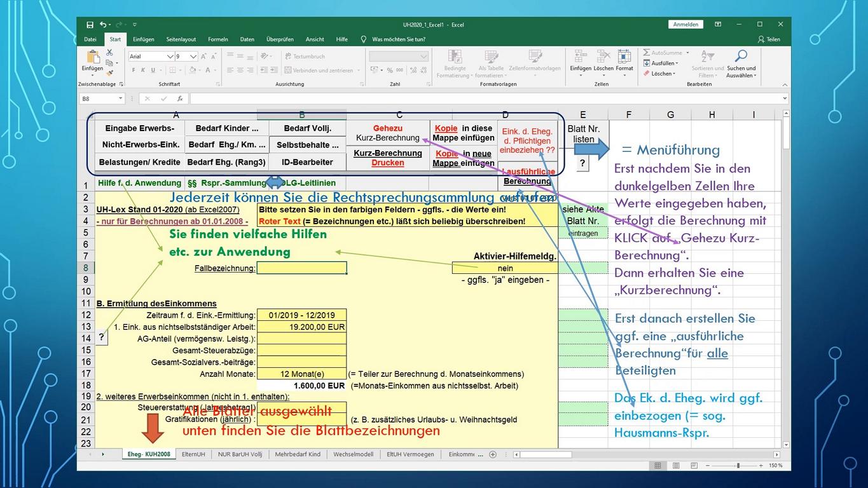Save the workbook with the floppy disk icon
This screenshot has width=868, height=488.
(90, 25)
